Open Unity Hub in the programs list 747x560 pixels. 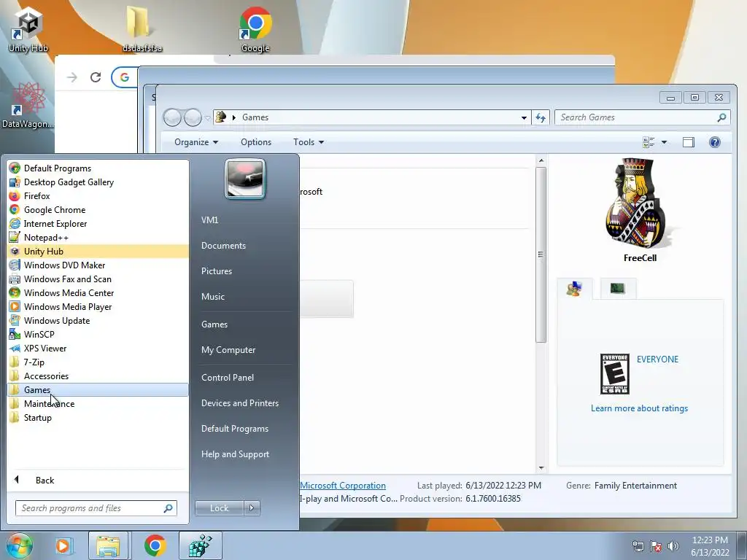click(x=98, y=251)
